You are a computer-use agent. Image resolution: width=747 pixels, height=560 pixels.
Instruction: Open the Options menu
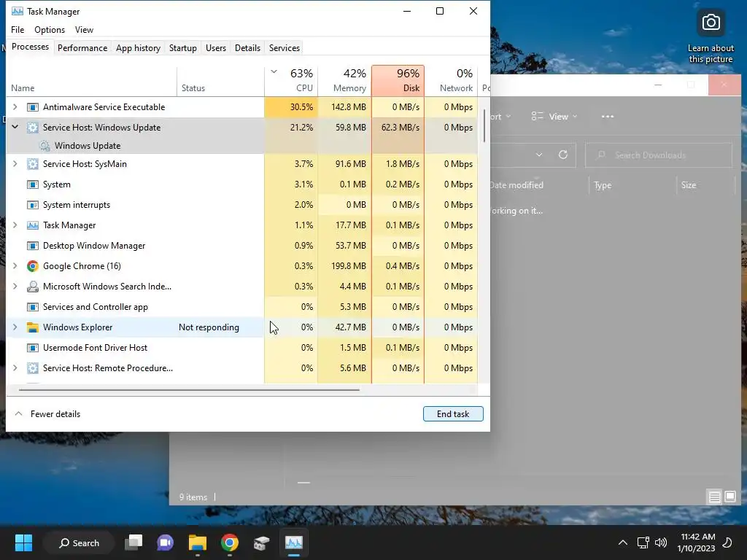click(50, 29)
